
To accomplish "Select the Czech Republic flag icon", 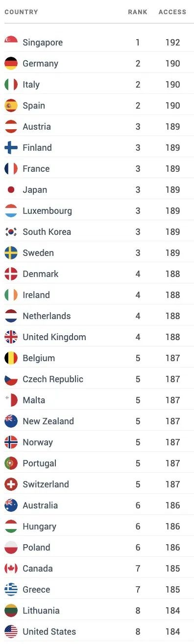I will click(11, 379).
